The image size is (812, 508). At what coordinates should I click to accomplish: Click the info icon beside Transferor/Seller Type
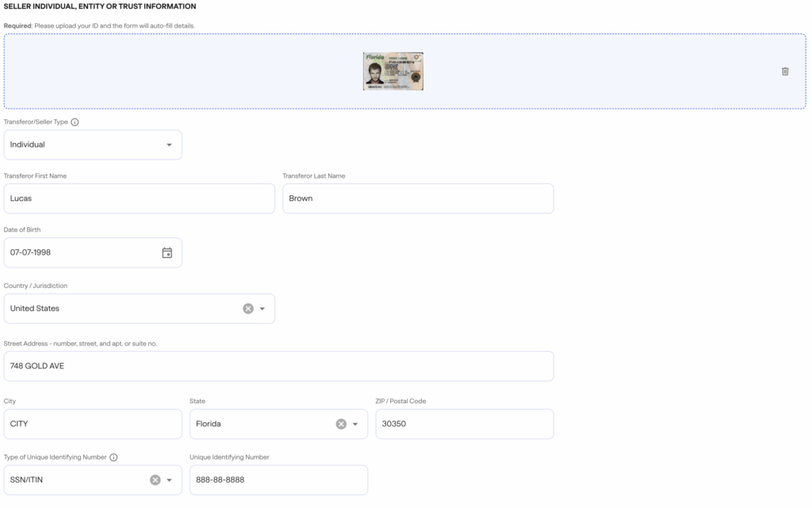pyautogui.click(x=75, y=121)
